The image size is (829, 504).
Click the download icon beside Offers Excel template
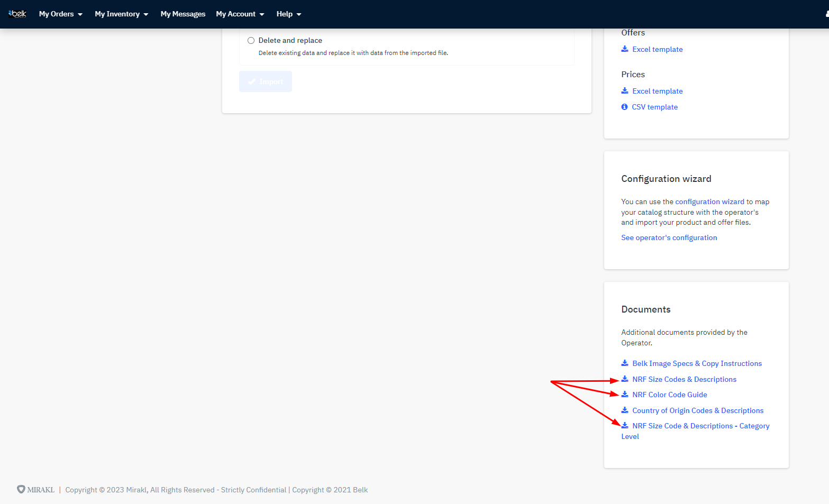625,49
